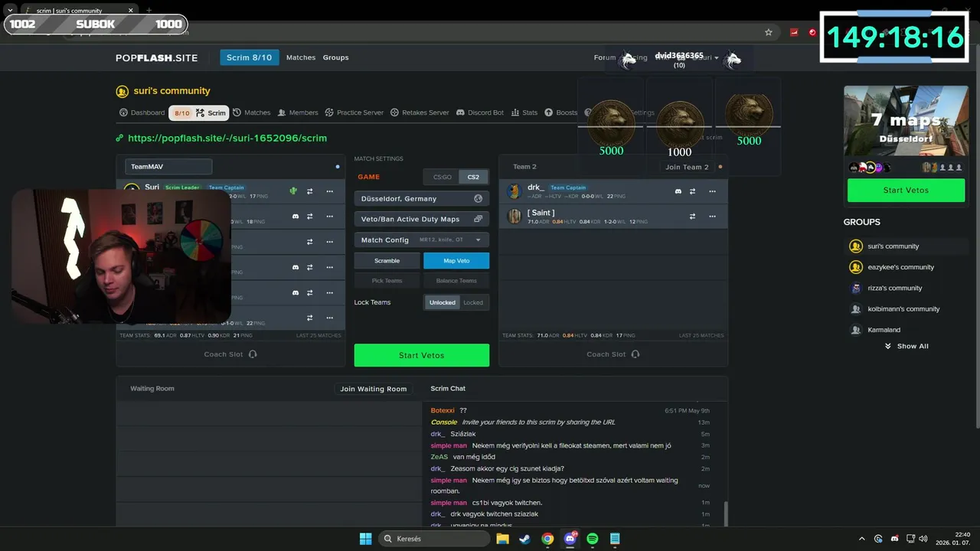The height and width of the screenshot is (551, 980).
Task: Set Lock Teams to Unlocked
Action: (442, 302)
